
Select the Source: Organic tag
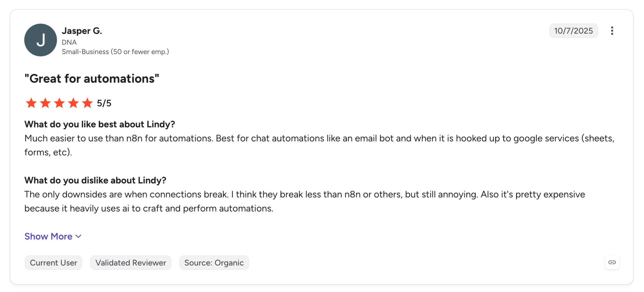pyautogui.click(x=214, y=263)
